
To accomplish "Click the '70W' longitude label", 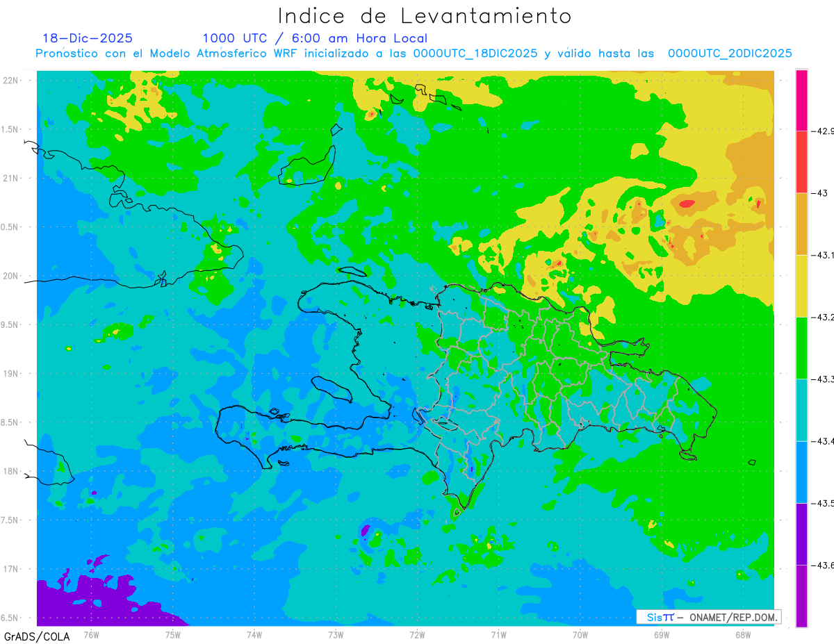I will 580,634.
